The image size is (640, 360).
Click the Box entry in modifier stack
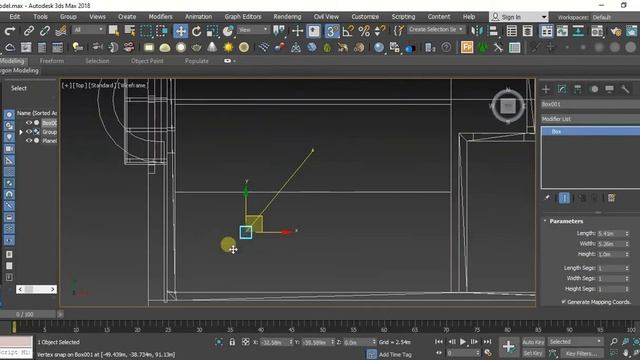[x=591, y=131]
